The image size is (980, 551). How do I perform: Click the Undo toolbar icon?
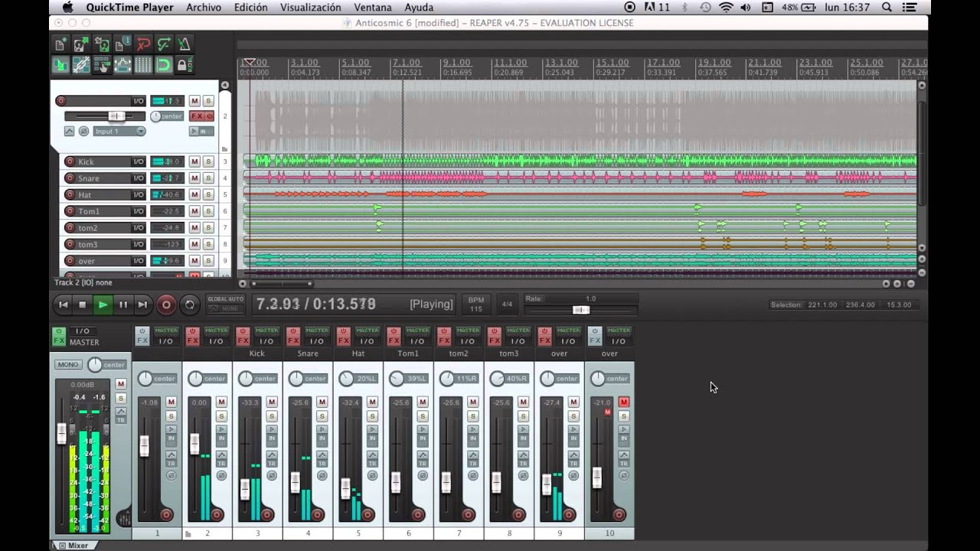tap(143, 44)
